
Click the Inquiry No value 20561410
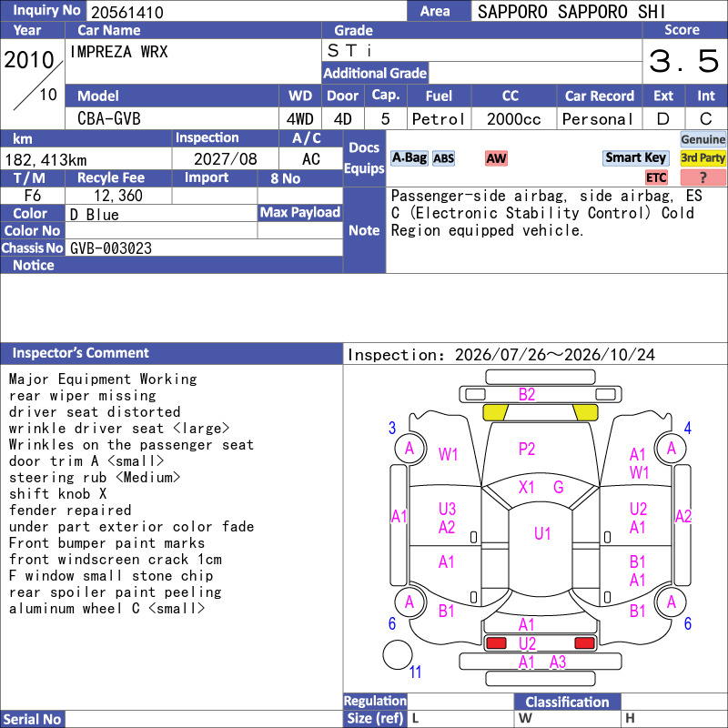(x=127, y=12)
